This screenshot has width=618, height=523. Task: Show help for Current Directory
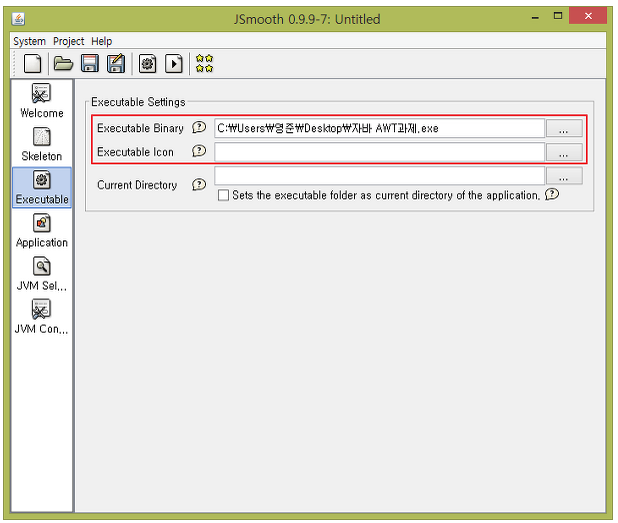[x=199, y=184]
